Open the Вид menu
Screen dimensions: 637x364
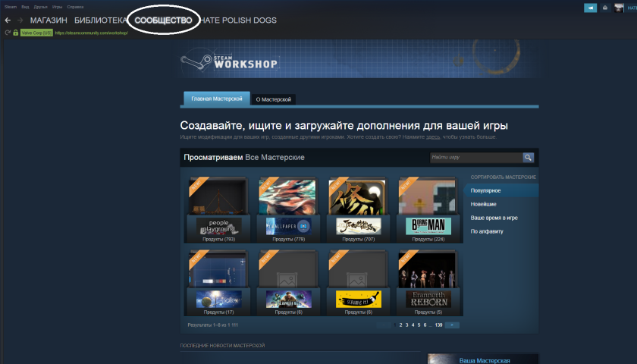click(25, 7)
